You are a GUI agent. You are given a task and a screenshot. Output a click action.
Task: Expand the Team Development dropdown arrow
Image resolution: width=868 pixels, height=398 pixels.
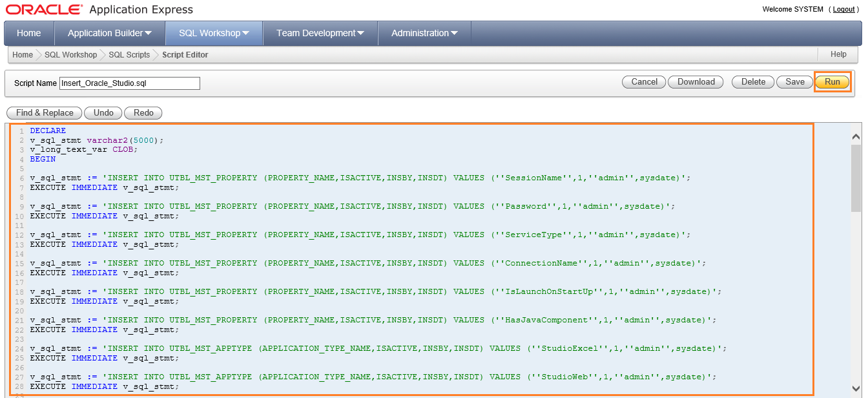(x=360, y=34)
